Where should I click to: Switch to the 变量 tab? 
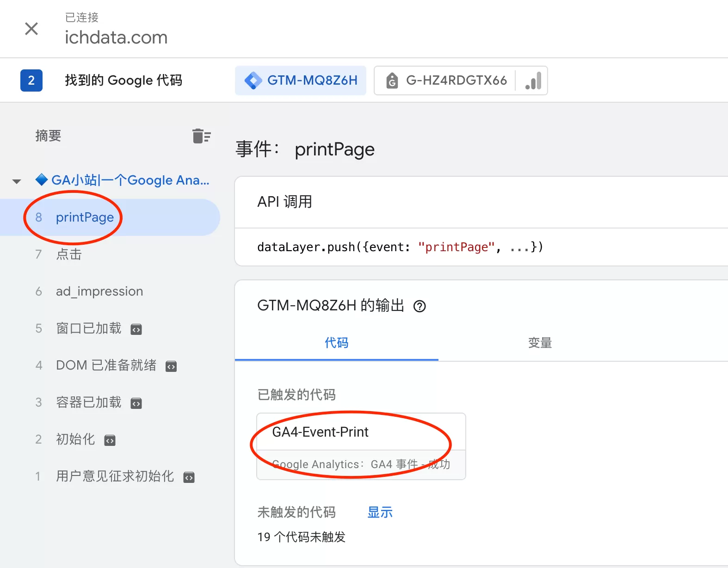(x=540, y=343)
